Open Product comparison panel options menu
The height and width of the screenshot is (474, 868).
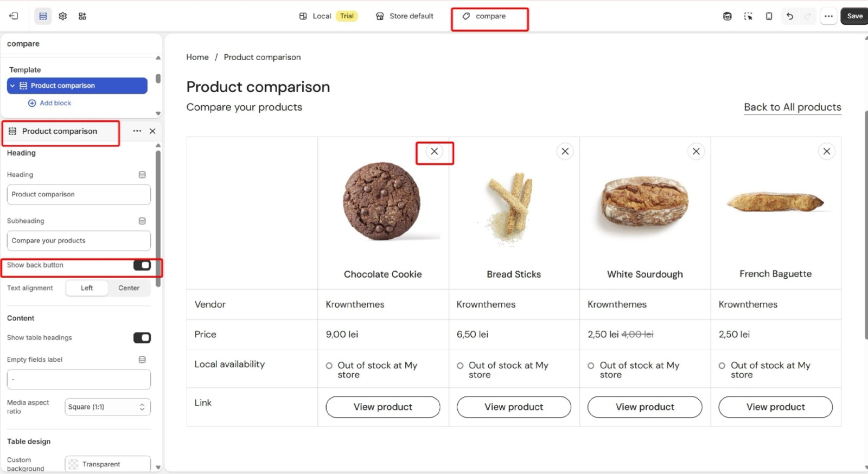[x=137, y=131]
